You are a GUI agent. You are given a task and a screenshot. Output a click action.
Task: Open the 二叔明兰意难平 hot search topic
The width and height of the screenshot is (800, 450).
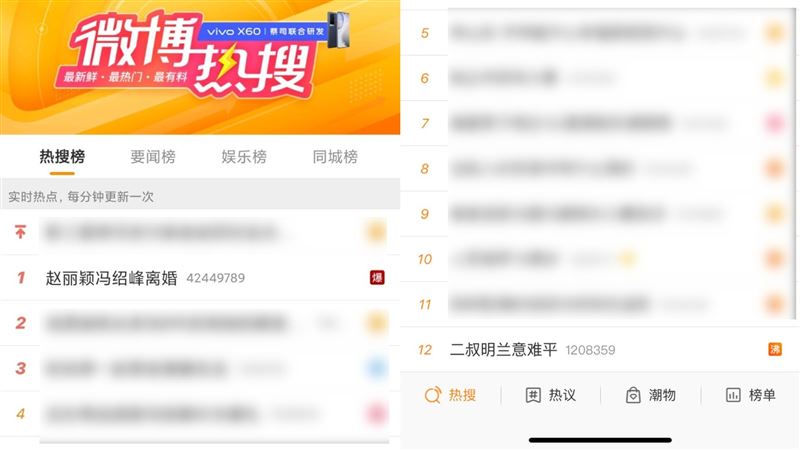coord(503,350)
